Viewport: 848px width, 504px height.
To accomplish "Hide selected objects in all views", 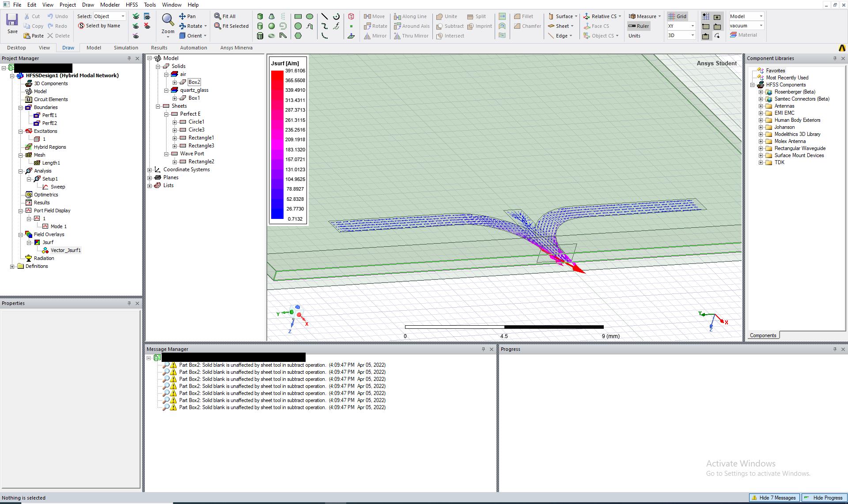I will [x=147, y=26].
